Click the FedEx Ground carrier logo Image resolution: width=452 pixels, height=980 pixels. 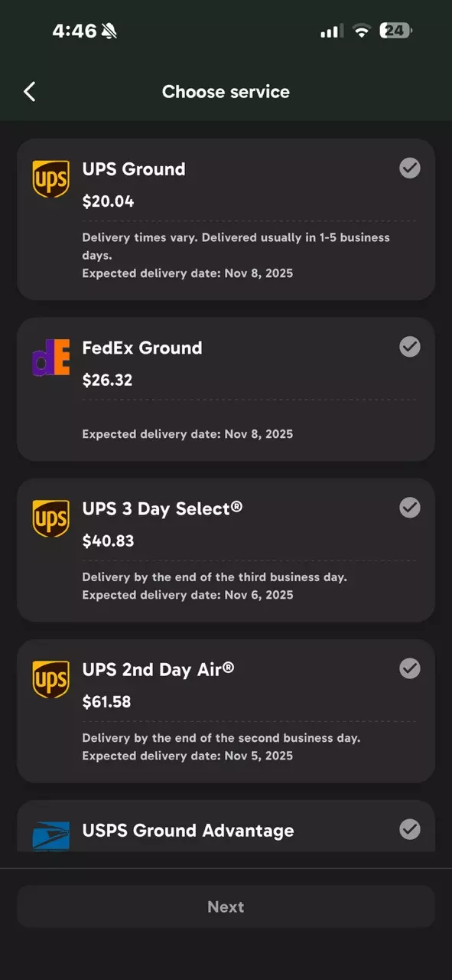50,358
